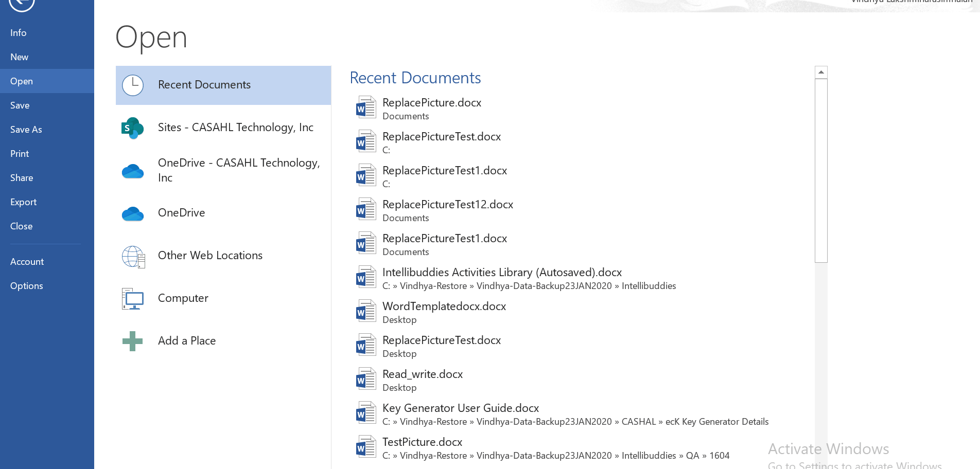
Task: Switch to the New menu item
Action: (x=19, y=57)
